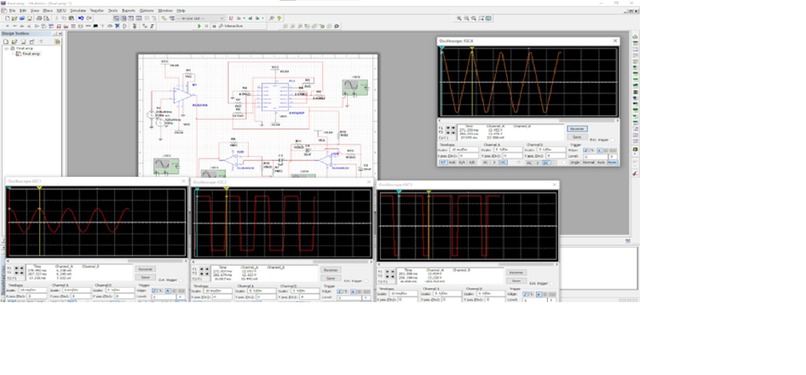Select B/A timebase mode in Oscilloscope-XSC4
806x375 pixels.
[x=462, y=162]
